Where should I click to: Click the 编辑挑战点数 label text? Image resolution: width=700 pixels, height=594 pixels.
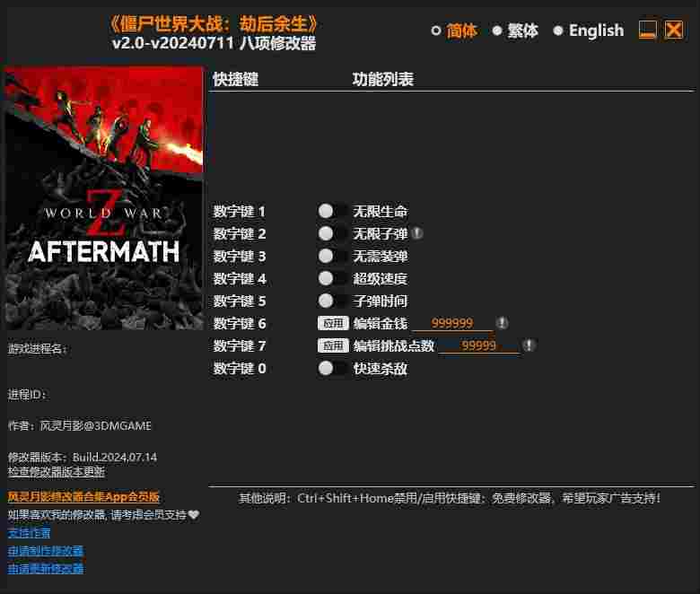393,345
